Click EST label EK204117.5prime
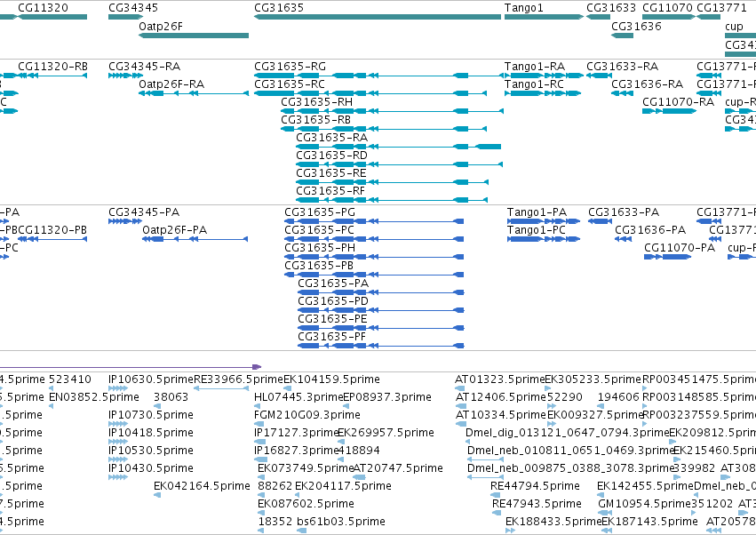The width and height of the screenshot is (756, 535). click(343, 486)
